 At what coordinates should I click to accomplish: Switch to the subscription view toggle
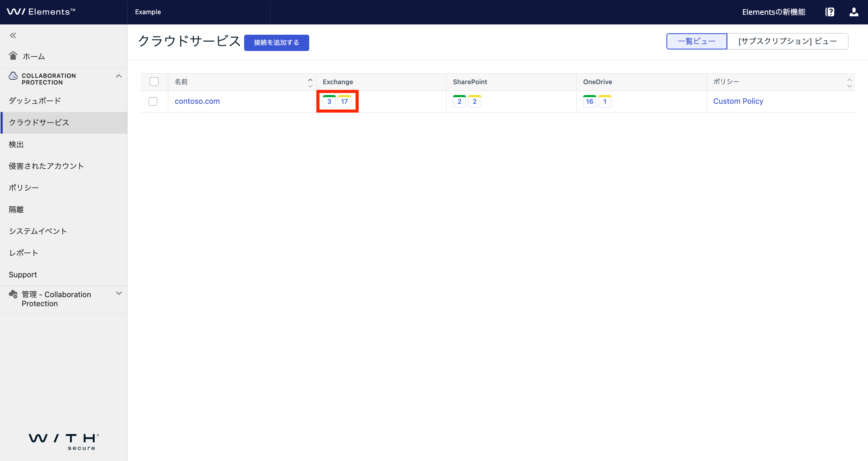point(788,41)
